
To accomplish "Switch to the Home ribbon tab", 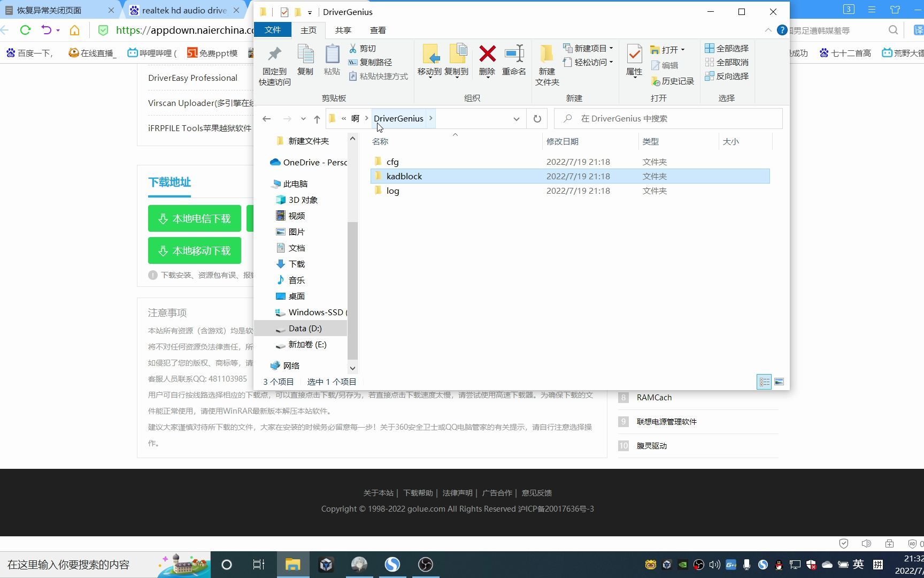I will click(309, 31).
